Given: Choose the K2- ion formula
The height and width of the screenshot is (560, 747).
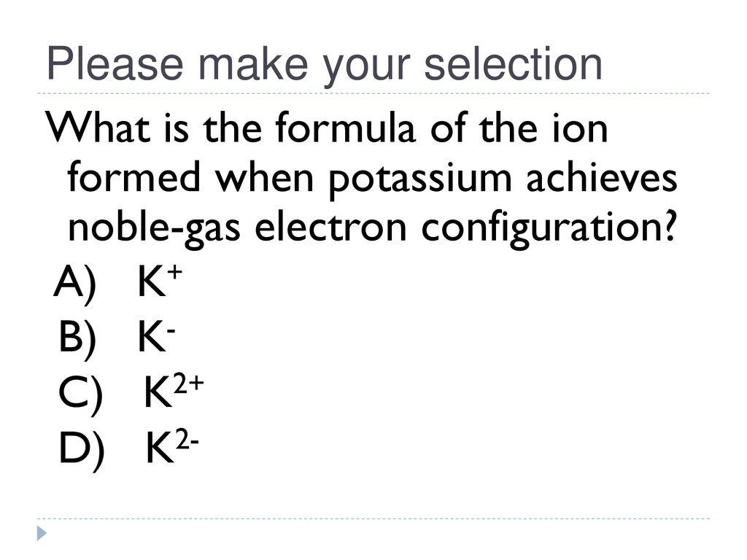Looking at the screenshot, I should click(x=172, y=447).
